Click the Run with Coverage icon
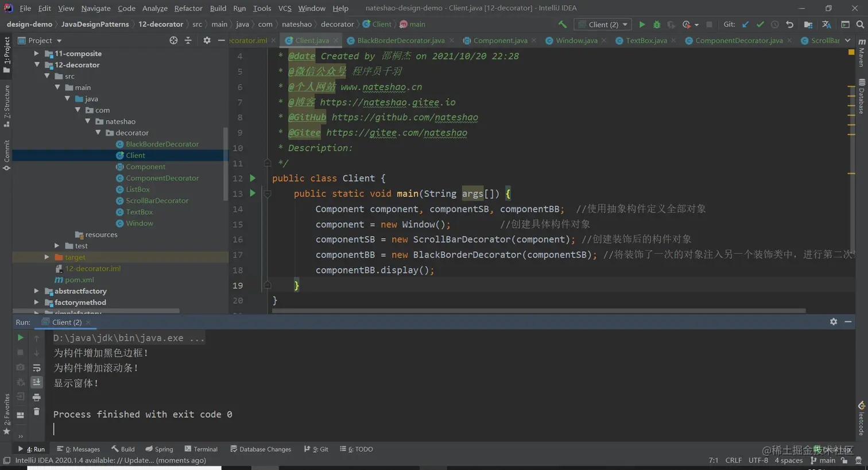Screen dimensions: 868x470 click(x=671, y=24)
